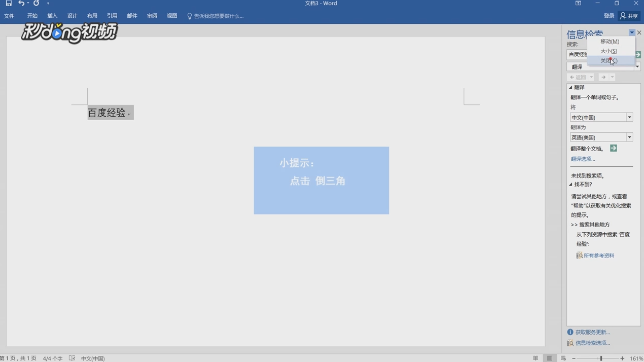644x362 pixels.
Task: Switch to the 视图 (View) tab
Action: coord(172,16)
